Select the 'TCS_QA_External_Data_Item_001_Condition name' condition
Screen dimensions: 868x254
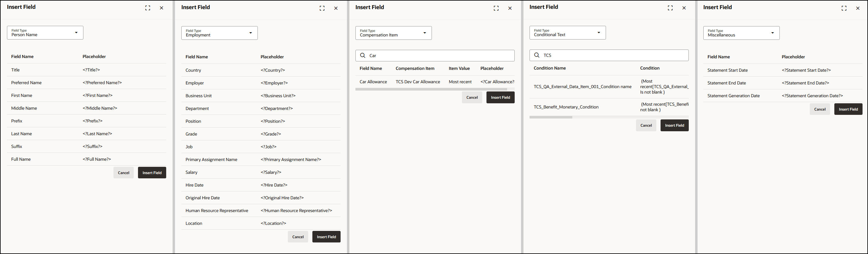pos(583,87)
